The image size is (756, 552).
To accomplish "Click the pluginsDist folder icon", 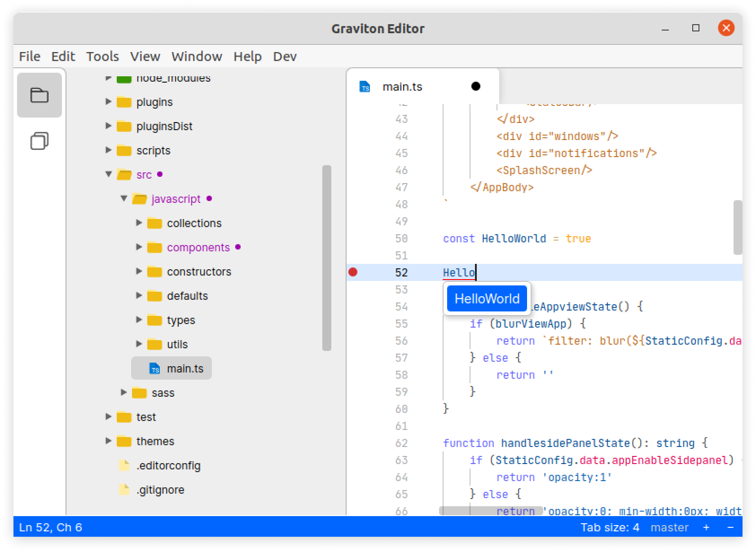I will point(124,127).
